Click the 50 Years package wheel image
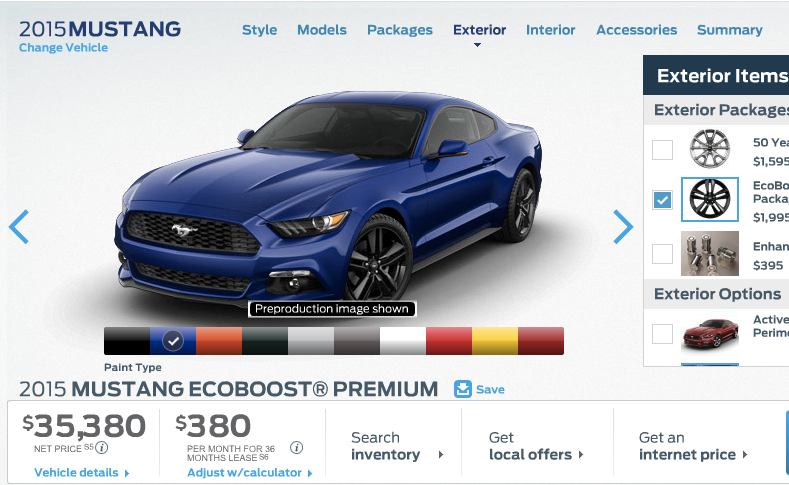Screen dimensions: 789x485 tap(709, 149)
